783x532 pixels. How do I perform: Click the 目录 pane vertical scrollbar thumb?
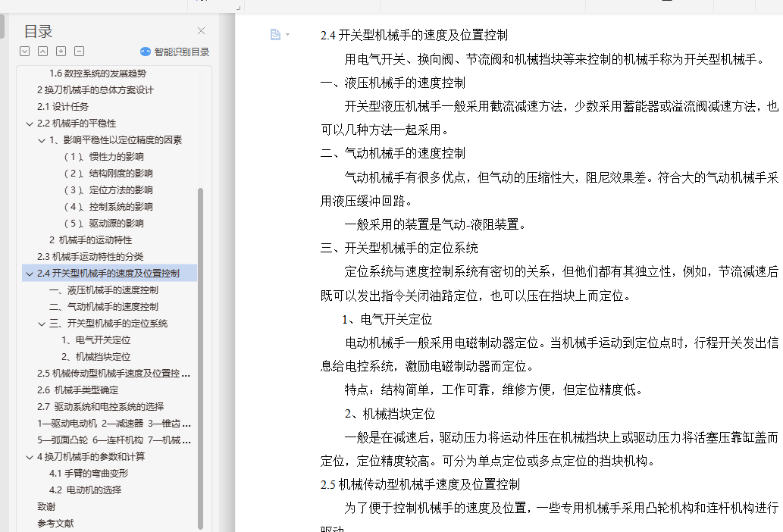click(201, 358)
